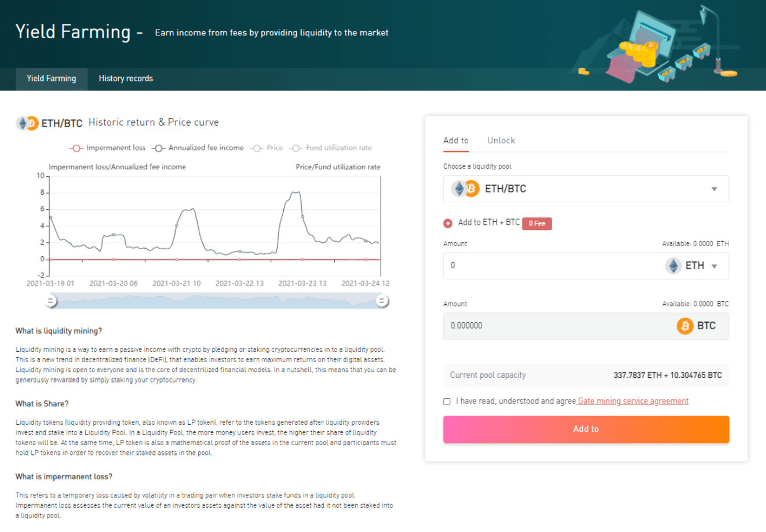Click the 0 Fee badge
Image resolution: width=766 pixels, height=532 pixels.
point(537,224)
